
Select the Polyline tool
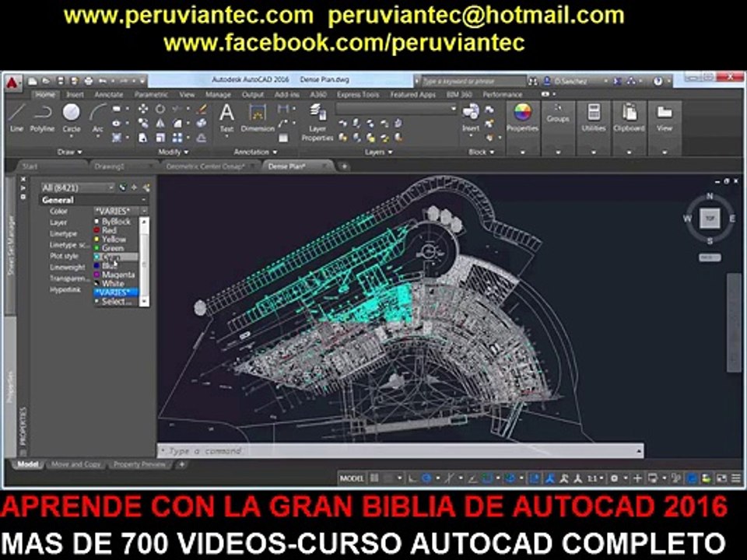pos(42,117)
